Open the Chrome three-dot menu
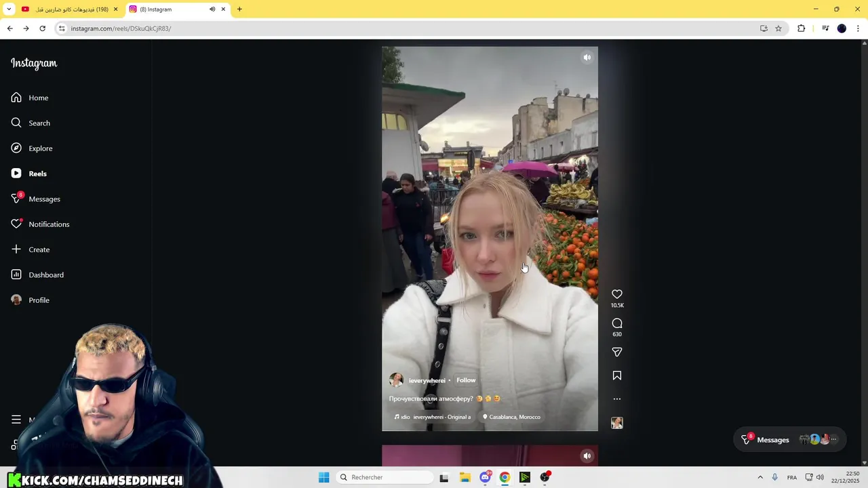This screenshot has width=868, height=488. click(x=859, y=28)
